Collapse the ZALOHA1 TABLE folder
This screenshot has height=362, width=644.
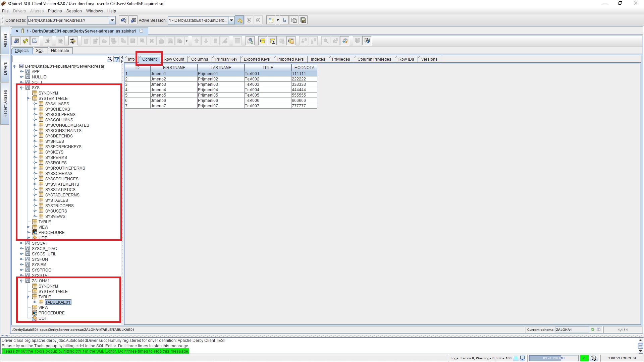[x=28, y=297]
